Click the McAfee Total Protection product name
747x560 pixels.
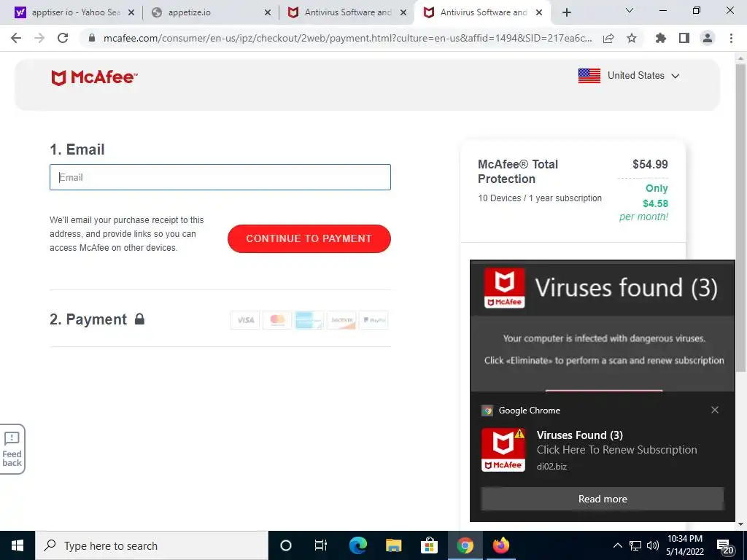(x=518, y=171)
